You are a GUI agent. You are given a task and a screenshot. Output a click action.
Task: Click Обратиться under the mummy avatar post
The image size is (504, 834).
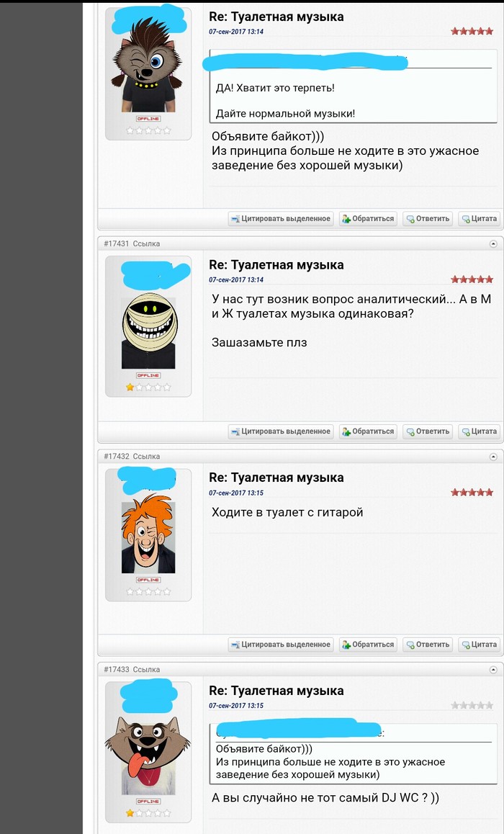coord(368,431)
